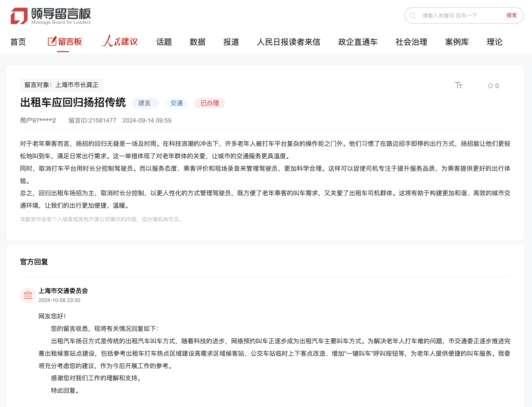Switch to the 话题 tab
The image size is (532, 407).
pos(164,42)
